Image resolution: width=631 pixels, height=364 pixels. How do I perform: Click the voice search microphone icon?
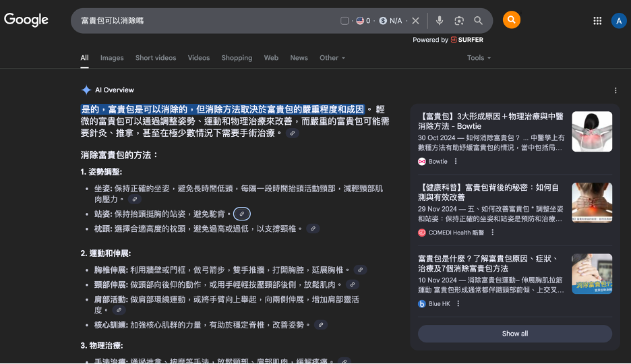click(440, 21)
